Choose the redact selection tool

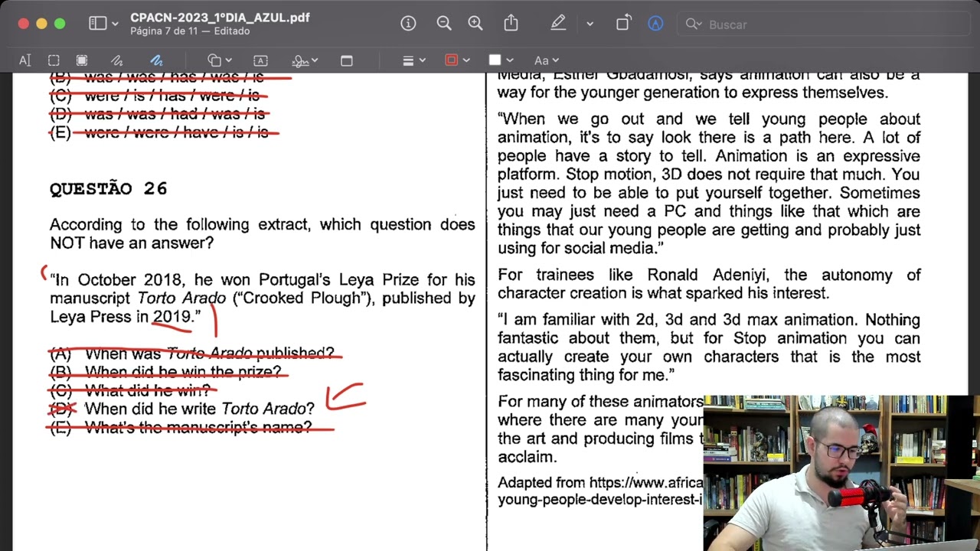click(82, 60)
